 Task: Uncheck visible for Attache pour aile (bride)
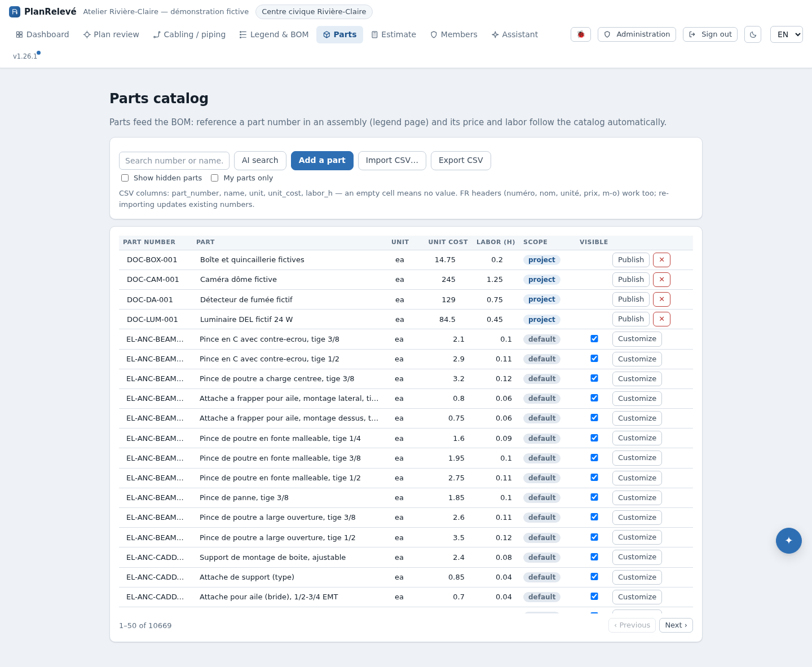coord(594,597)
